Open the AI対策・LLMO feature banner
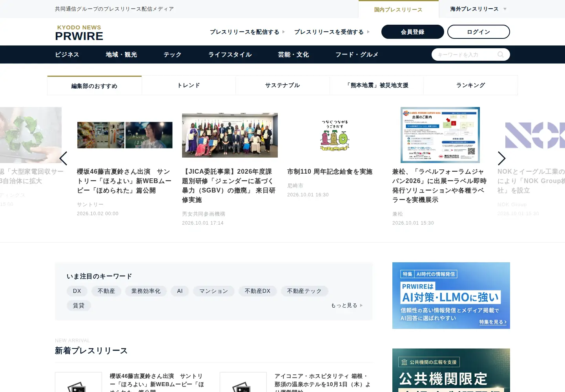This screenshot has width=565, height=392. pyautogui.click(x=451, y=296)
